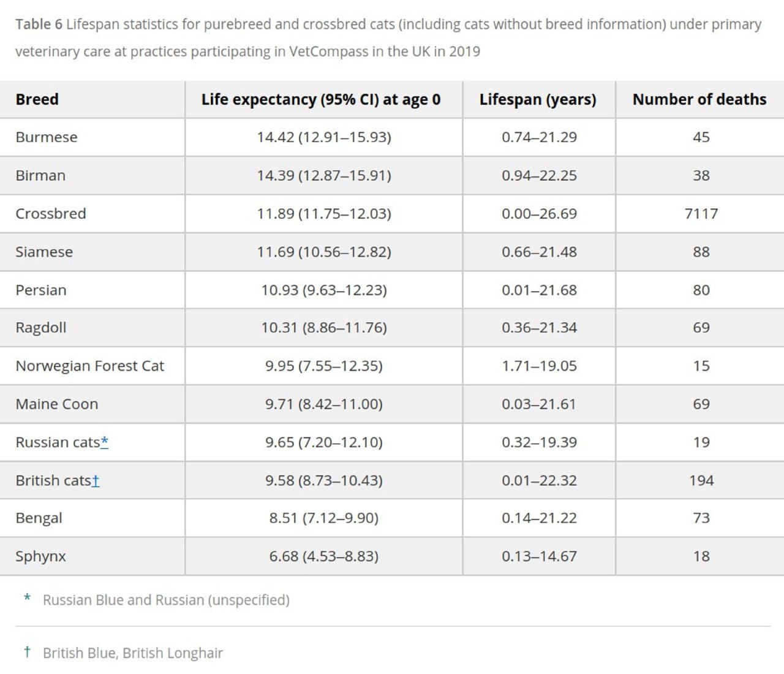
Task: Click the asterisk footnote link after Russian cats
Action: [105, 442]
